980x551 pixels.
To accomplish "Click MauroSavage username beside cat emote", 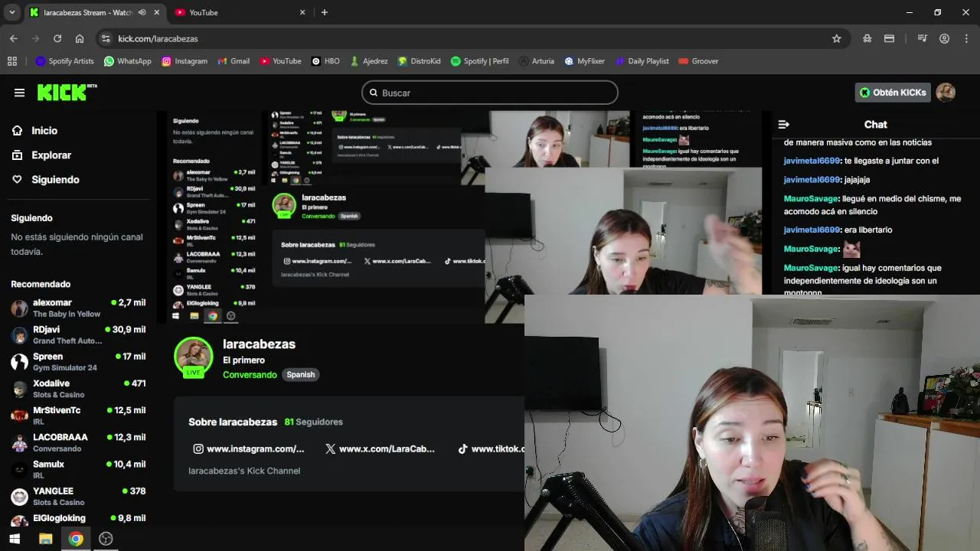I will click(x=812, y=249).
